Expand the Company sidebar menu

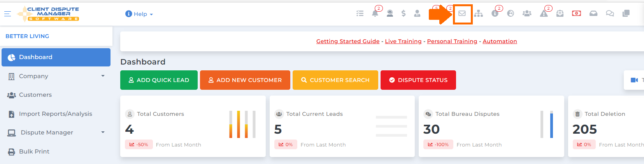(56, 76)
